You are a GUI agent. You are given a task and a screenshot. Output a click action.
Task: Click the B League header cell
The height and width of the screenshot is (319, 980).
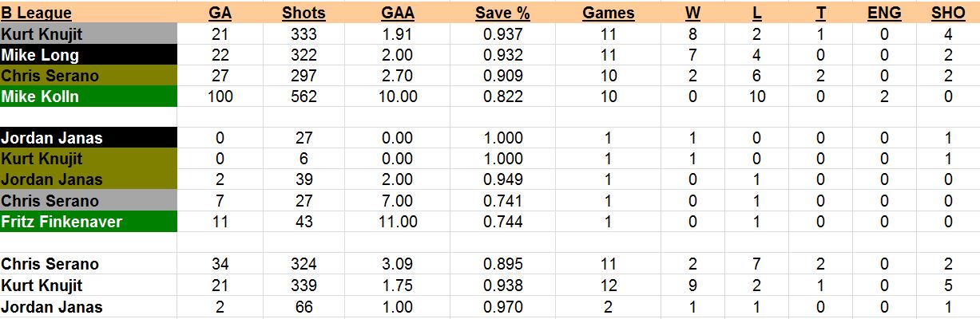coord(37,13)
